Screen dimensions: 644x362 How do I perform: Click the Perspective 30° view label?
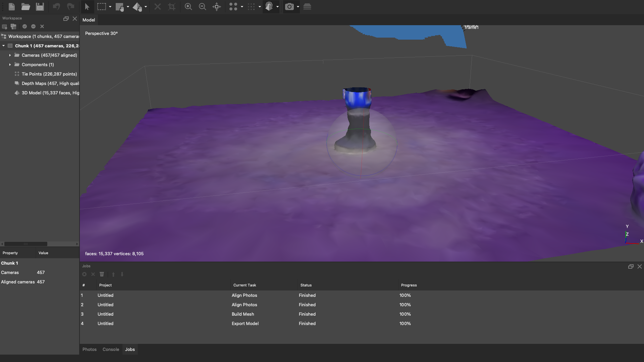[101, 33]
